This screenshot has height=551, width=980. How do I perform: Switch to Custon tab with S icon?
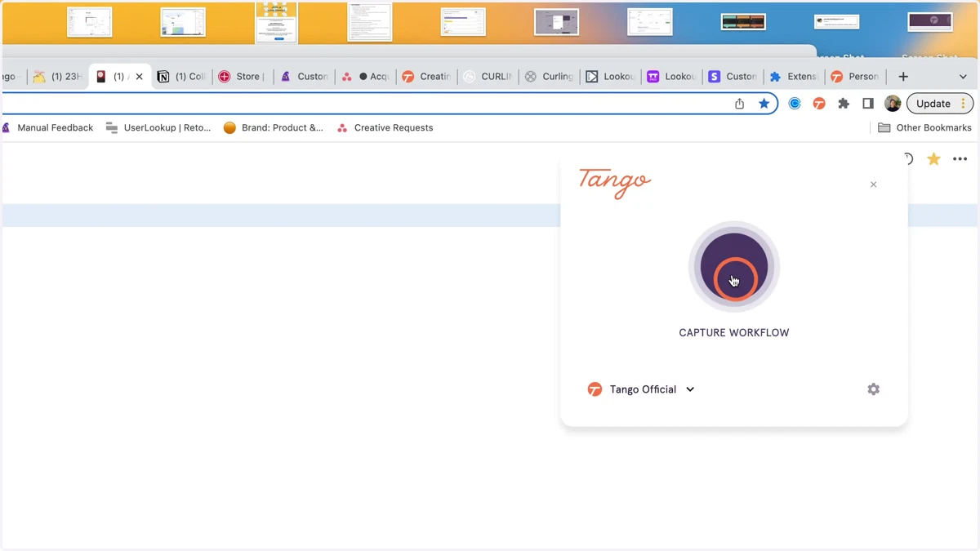[x=733, y=77]
